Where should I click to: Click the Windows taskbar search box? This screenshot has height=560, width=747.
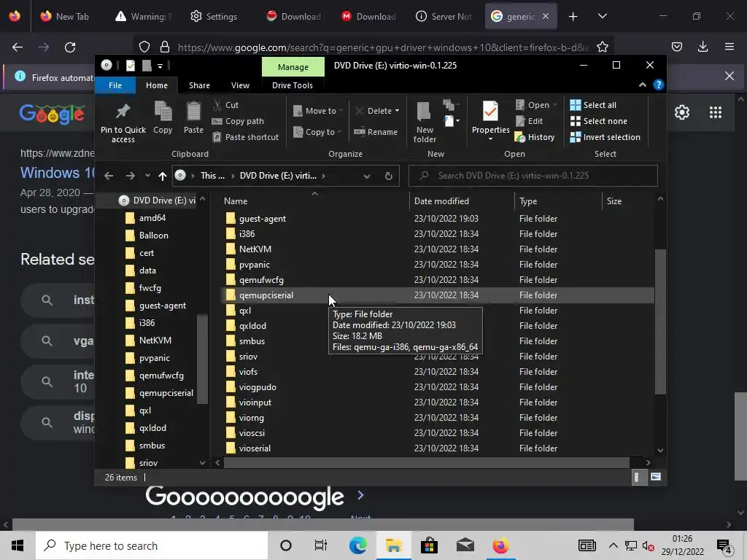pyautogui.click(x=152, y=545)
